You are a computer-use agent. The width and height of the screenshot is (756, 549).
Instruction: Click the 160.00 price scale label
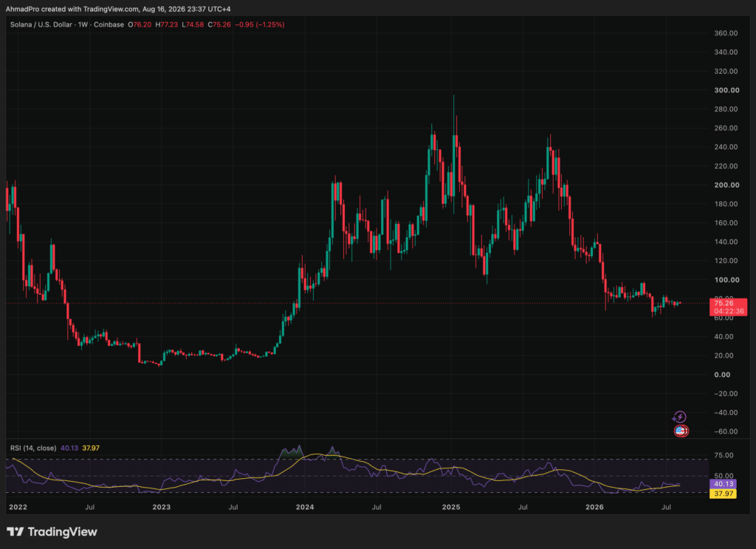coord(726,223)
